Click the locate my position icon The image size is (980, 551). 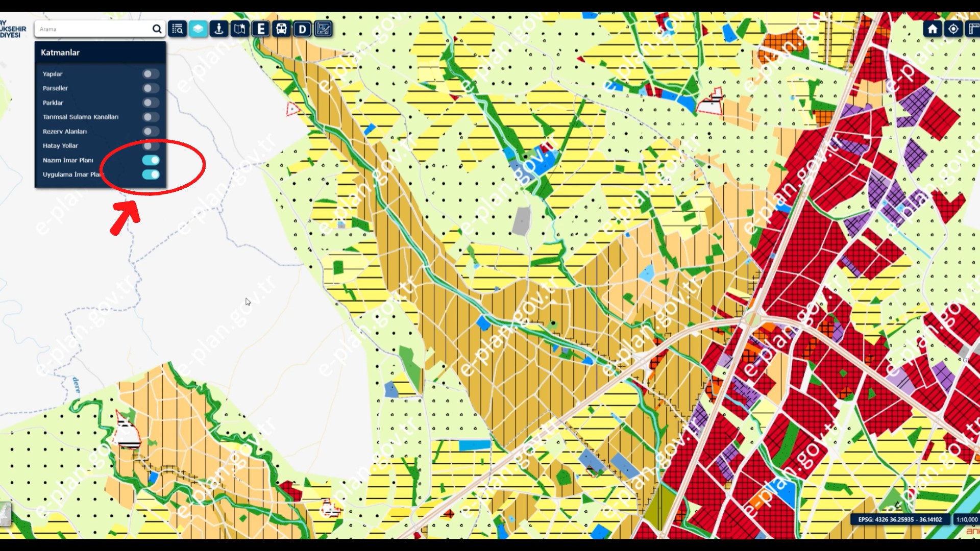(953, 29)
